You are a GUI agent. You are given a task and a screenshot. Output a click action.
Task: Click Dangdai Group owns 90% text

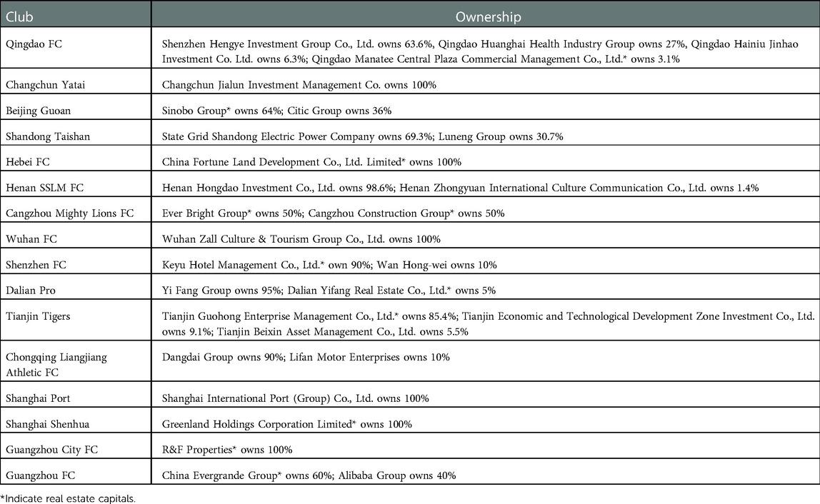223,356
